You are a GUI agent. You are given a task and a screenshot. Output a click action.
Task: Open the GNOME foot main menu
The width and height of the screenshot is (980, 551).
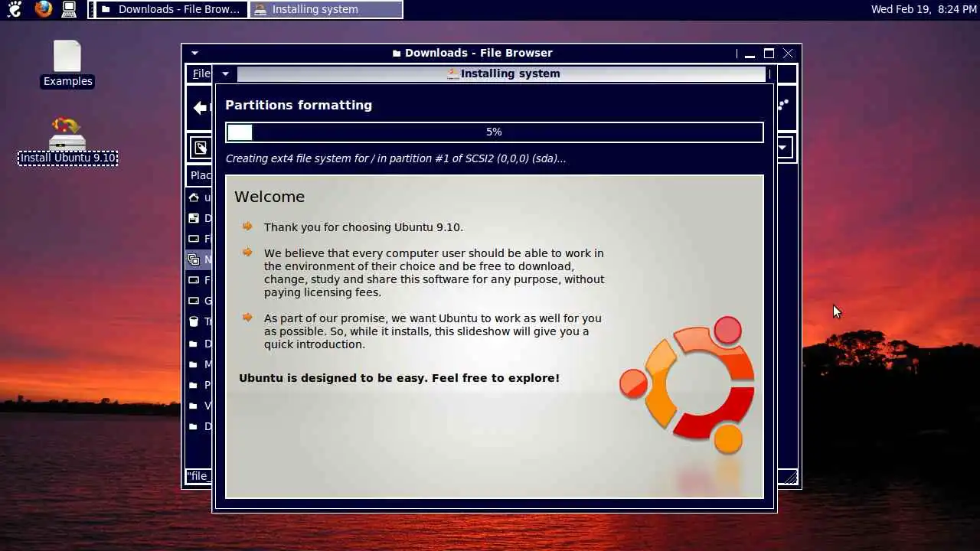coord(15,9)
